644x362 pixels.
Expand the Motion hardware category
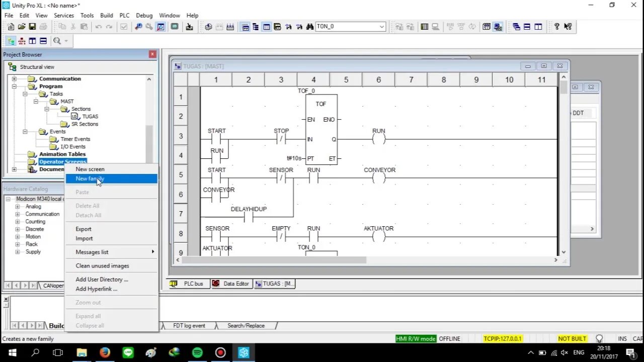click(18, 237)
